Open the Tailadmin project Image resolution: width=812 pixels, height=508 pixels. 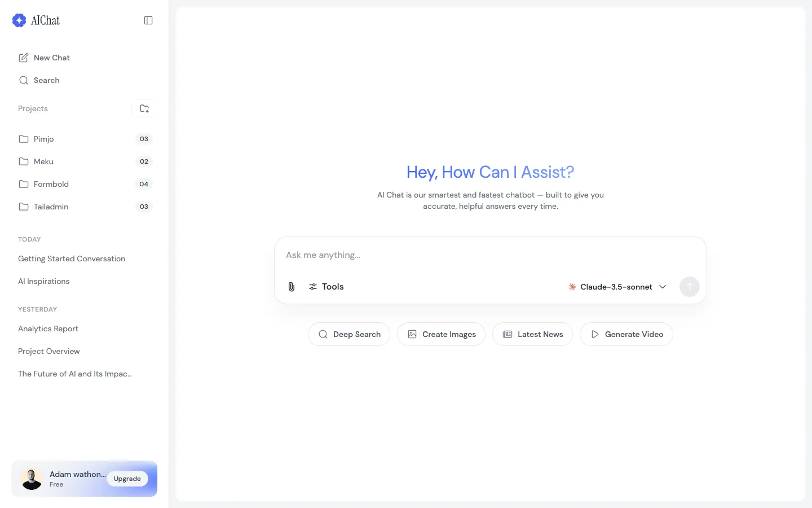pyautogui.click(x=85, y=207)
